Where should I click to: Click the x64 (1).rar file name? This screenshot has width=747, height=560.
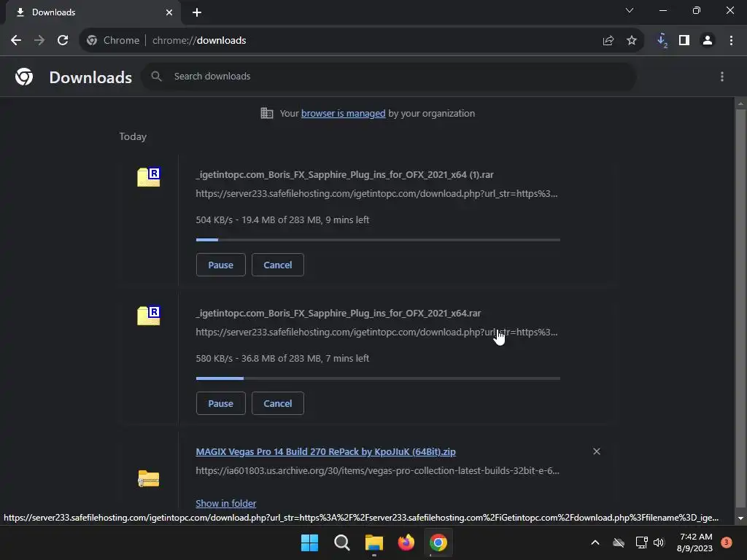(344, 175)
